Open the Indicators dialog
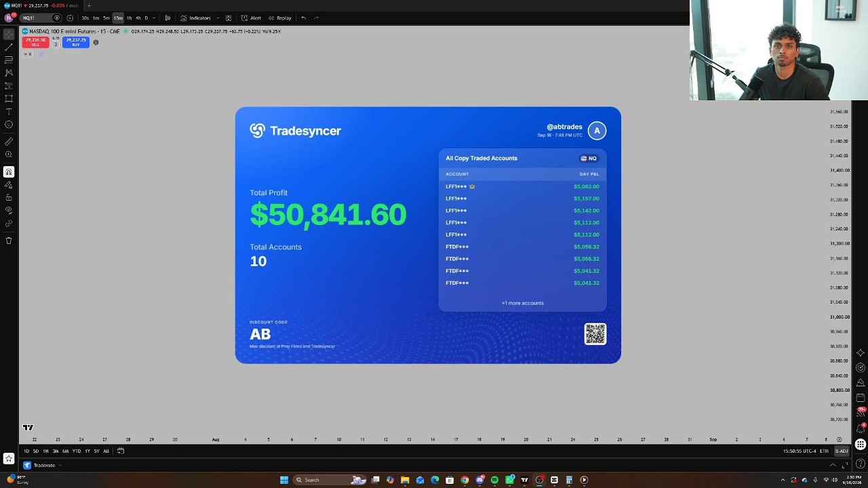The height and width of the screenshot is (488, 868). (x=196, y=18)
